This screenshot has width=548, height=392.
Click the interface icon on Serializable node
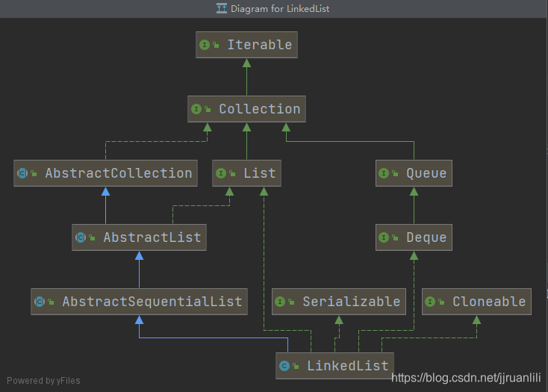[x=280, y=302]
